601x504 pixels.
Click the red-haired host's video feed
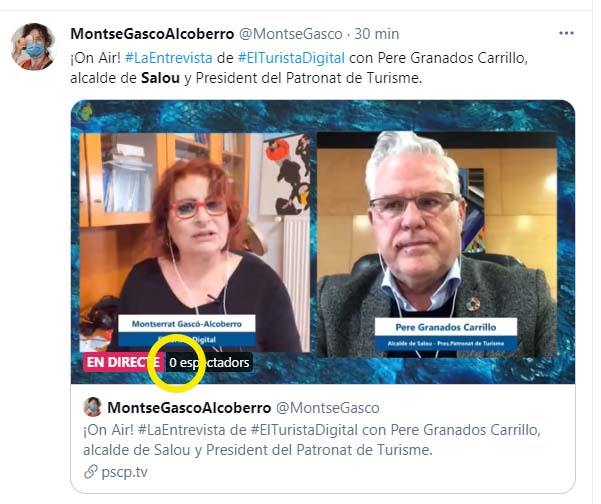tap(194, 242)
